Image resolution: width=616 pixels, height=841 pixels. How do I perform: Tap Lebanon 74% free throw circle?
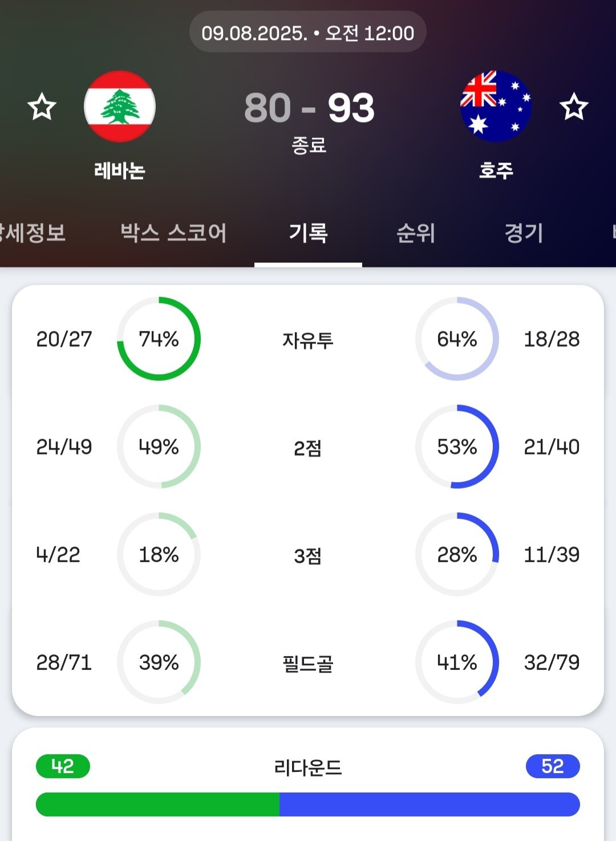point(159,339)
